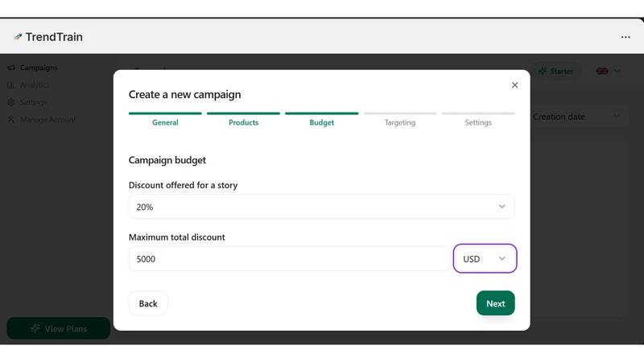This screenshot has height=362, width=644.
Task: Click the Back button
Action: (x=148, y=303)
